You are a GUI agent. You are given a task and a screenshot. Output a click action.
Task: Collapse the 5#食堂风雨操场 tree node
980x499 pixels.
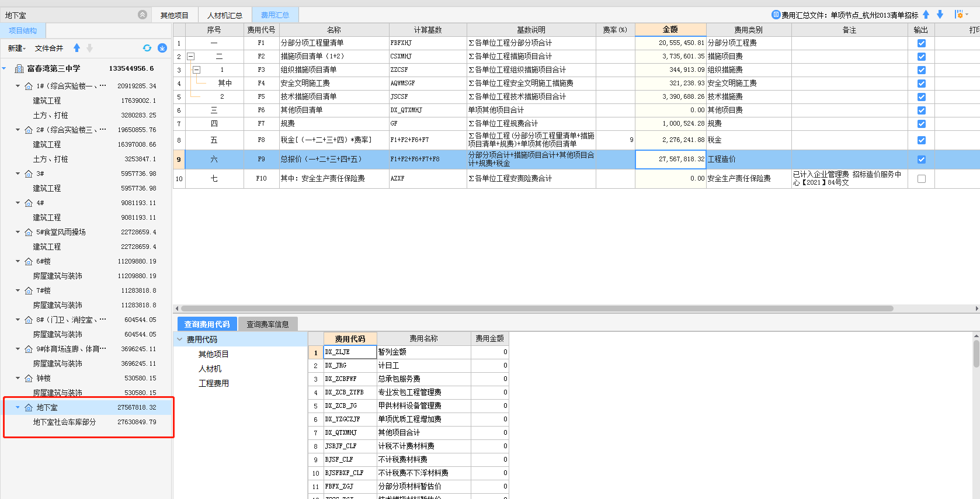coord(18,232)
